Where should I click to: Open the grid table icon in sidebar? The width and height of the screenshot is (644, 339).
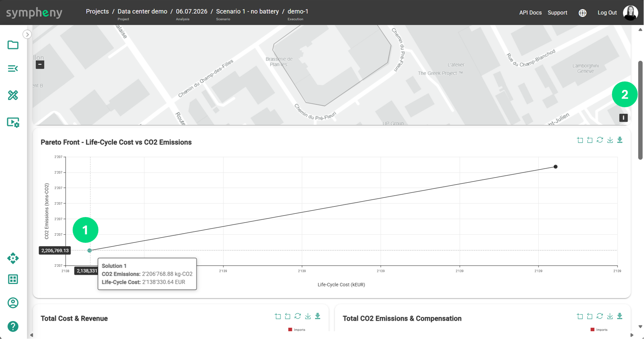(13, 279)
